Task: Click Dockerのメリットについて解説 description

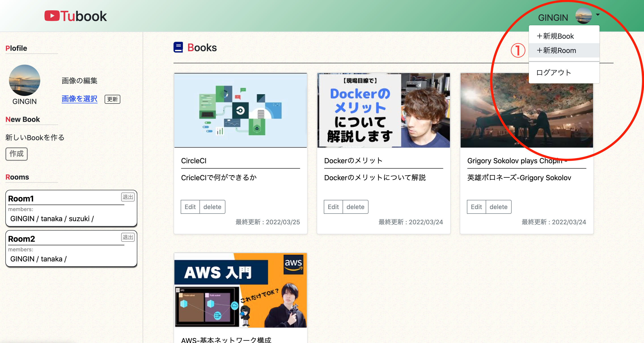Action: coord(375,178)
